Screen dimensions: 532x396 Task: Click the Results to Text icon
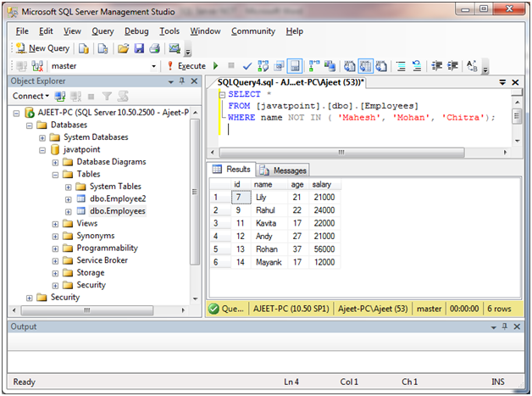pos(350,66)
